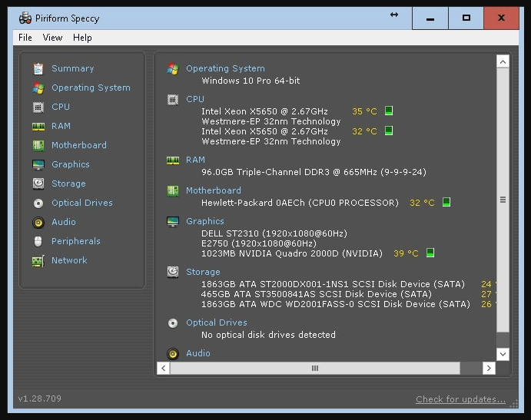
Task: Click the Optical Drives heading link in summary
Action: (217, 322)
